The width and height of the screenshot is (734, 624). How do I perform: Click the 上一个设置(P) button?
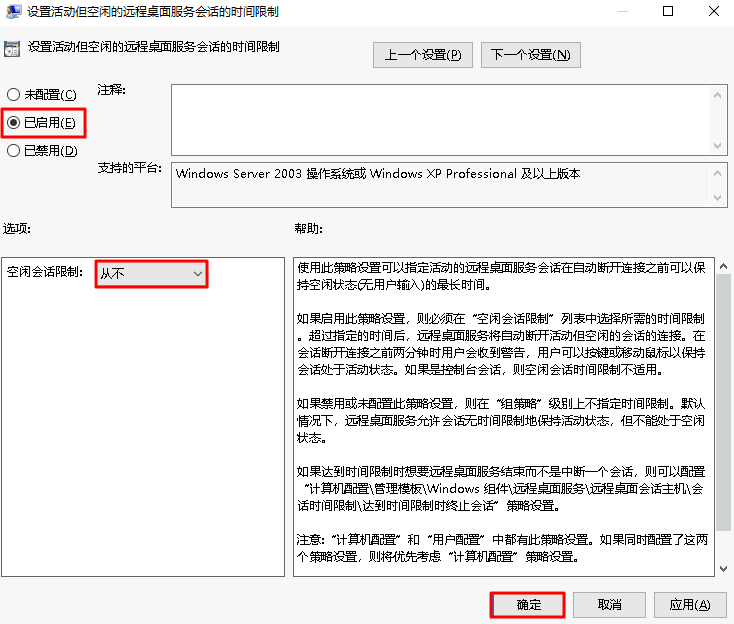[423, 55]
